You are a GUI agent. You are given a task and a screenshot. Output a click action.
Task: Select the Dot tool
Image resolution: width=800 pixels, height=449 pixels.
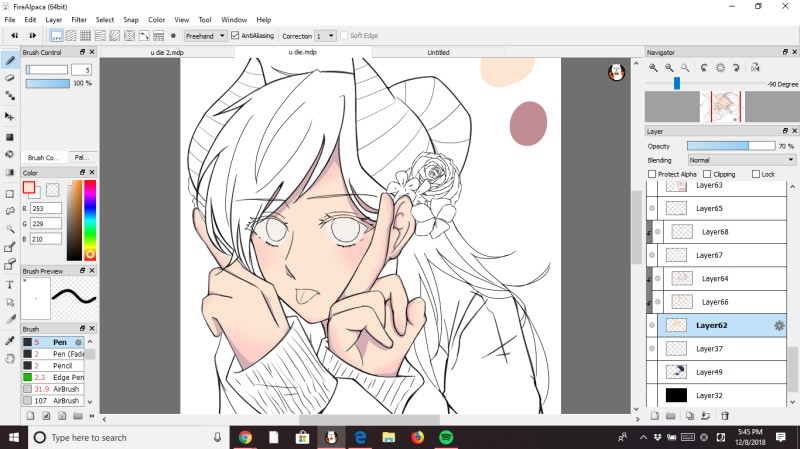pos(10,95)
